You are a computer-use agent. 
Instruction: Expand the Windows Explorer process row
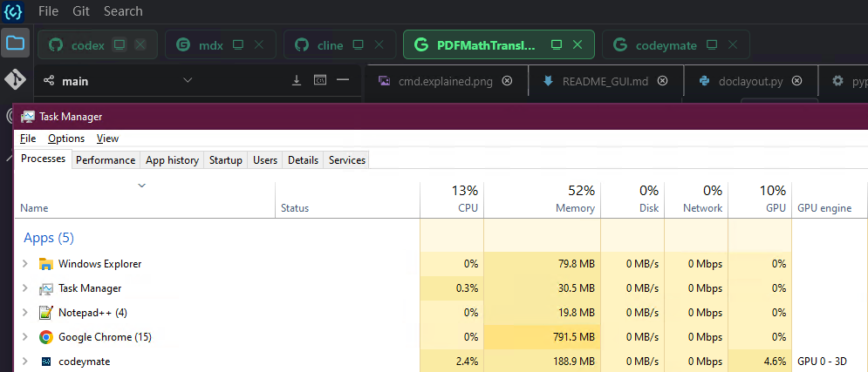pyautogui.click(x=24, y=264)
